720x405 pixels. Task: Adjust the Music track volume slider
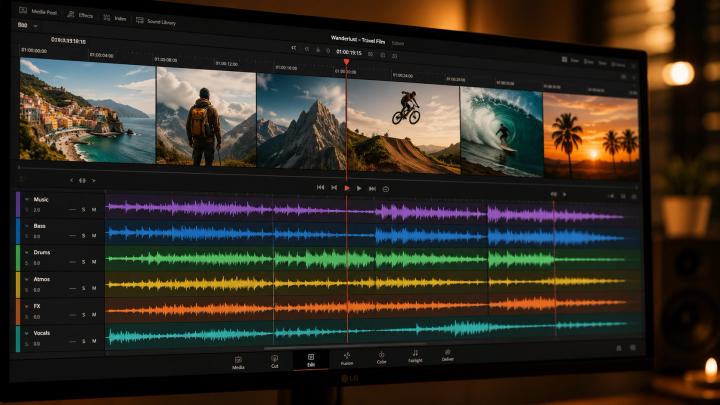click(72, 209)
